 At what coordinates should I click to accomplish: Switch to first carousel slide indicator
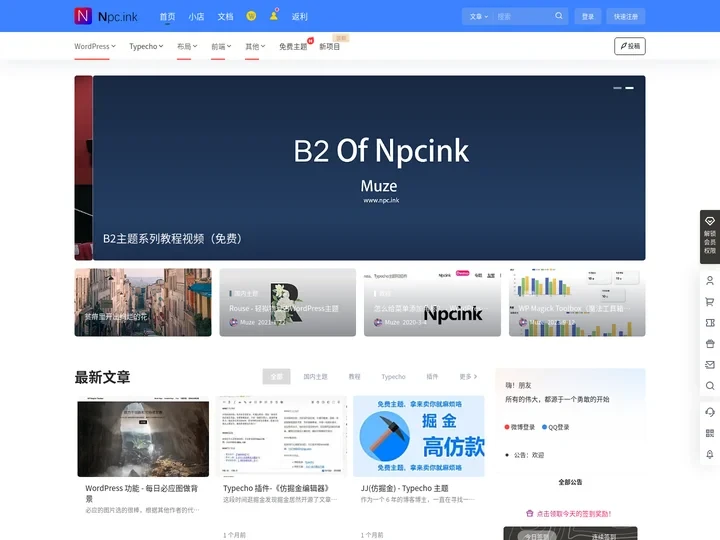[617, 88]
